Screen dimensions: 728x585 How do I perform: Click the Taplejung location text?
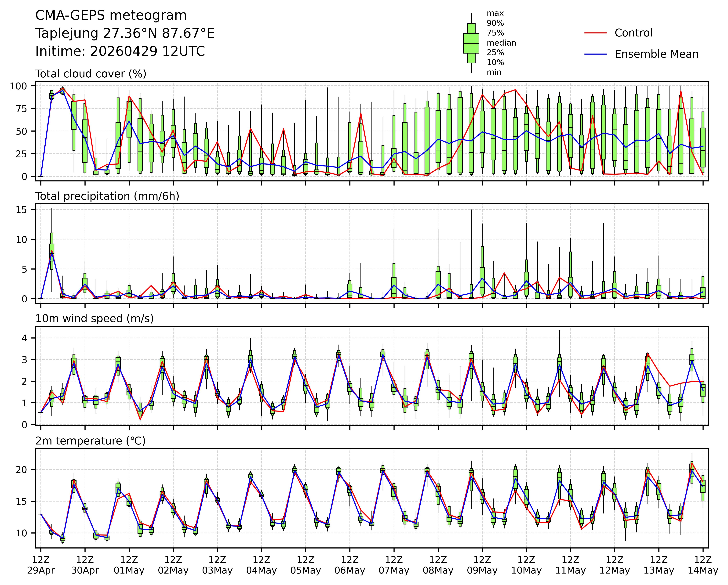[x=125, y=33]
